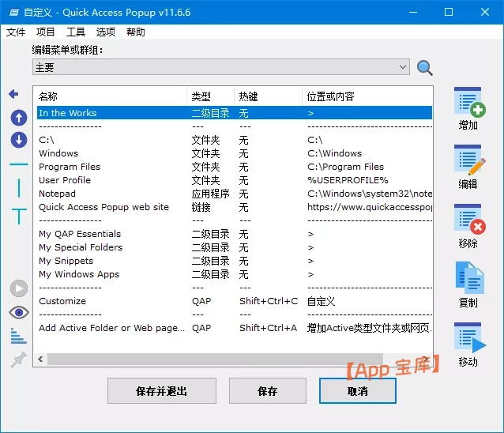
Task: Click the 位置或内容 column header
Action: point(367,96)
